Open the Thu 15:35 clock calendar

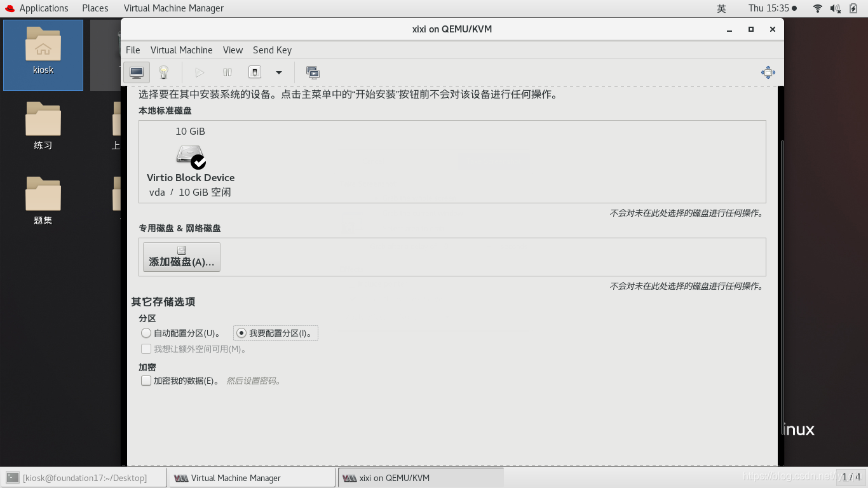[772, 8]
